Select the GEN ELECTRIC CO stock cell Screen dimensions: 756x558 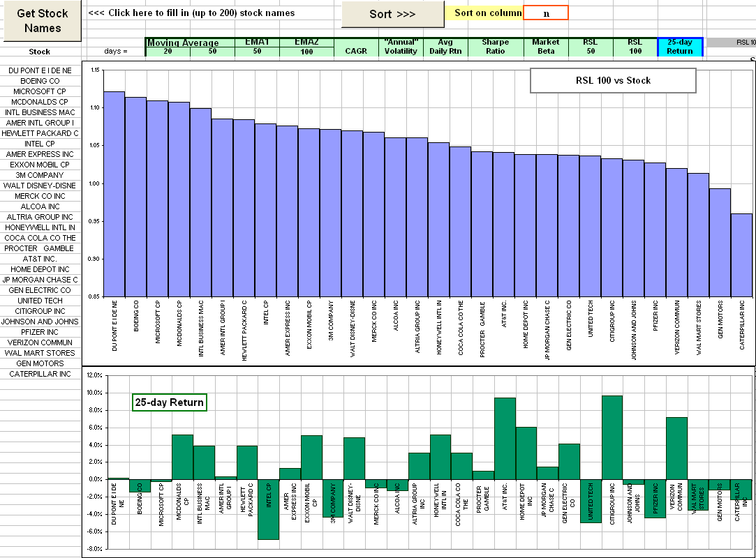(40, 291)
